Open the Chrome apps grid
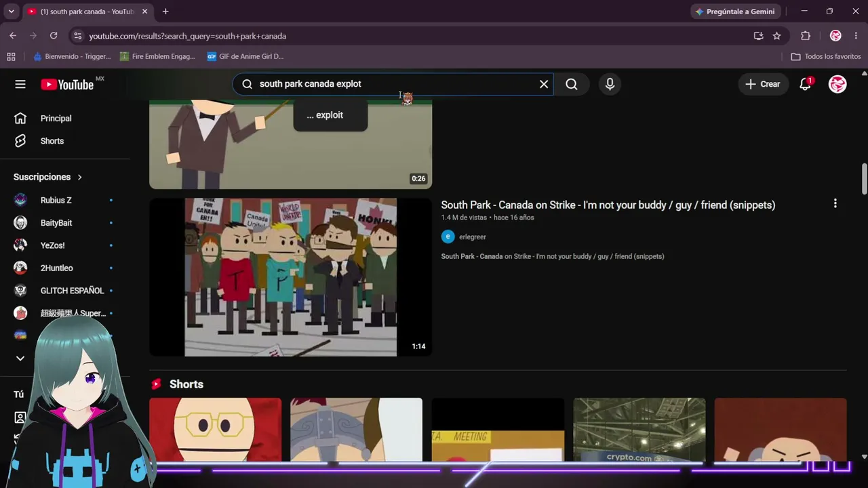This screenshot has width=868, height=488. click(11, 56)
